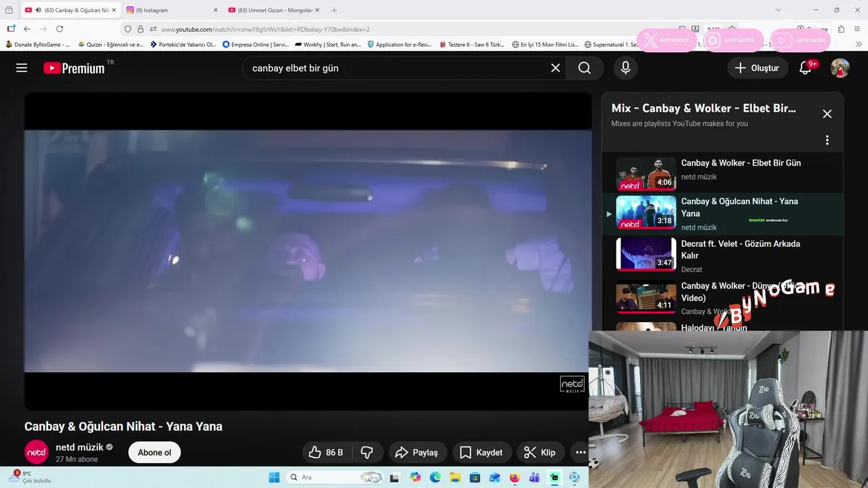868x488 pixels.
Task: Open netd müzik channel name link
Action: (79, 447)
